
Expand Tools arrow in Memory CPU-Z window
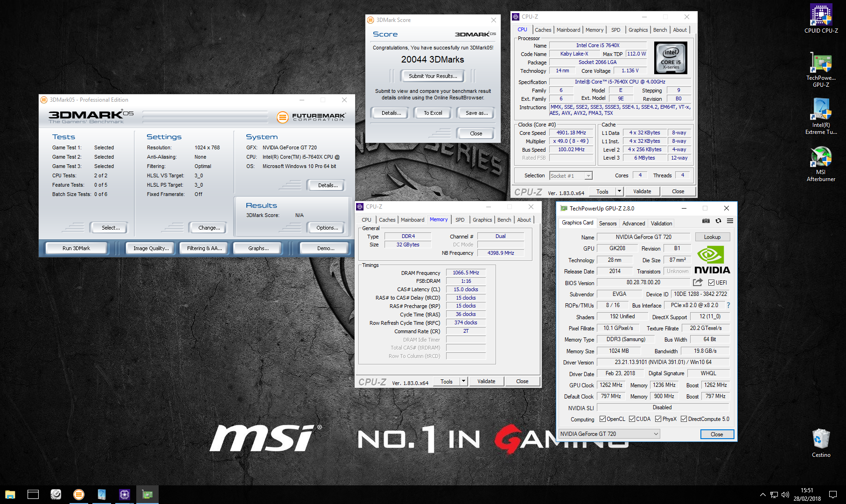pos(463,381)
